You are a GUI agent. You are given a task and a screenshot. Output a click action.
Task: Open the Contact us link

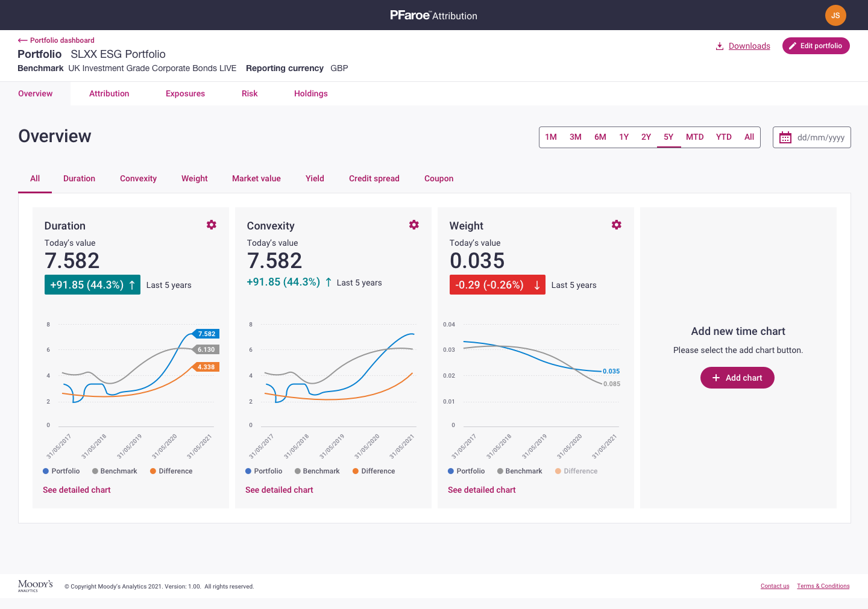coord(775,586)
